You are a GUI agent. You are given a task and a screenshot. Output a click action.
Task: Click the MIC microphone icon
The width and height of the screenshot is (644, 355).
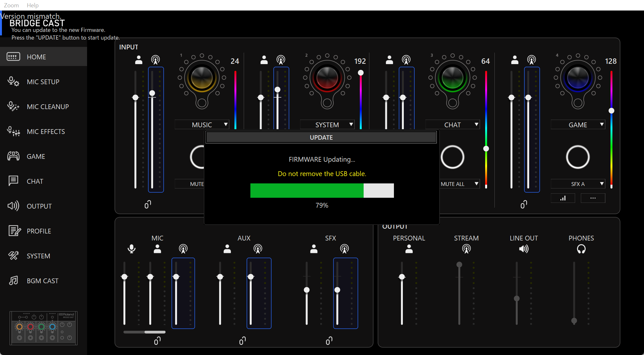[131, 249]
